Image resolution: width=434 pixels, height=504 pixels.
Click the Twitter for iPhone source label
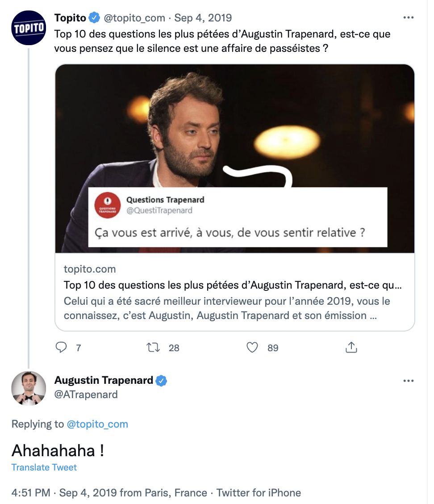point(259,493)
